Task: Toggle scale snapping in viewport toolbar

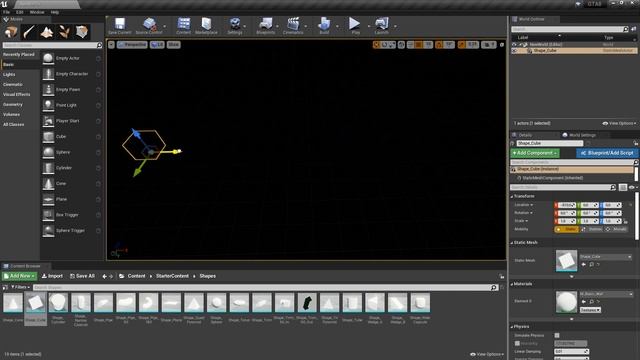Action: coord(462,44)
